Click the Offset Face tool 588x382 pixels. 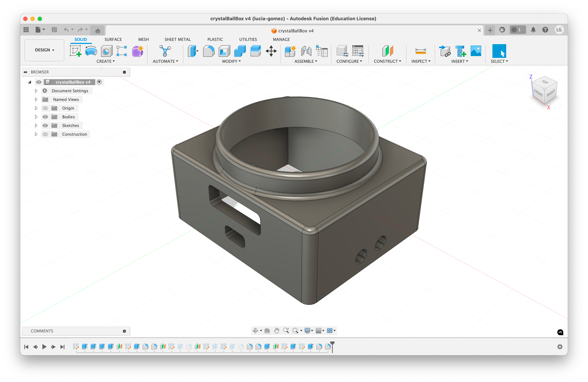[x=255, y=51]
